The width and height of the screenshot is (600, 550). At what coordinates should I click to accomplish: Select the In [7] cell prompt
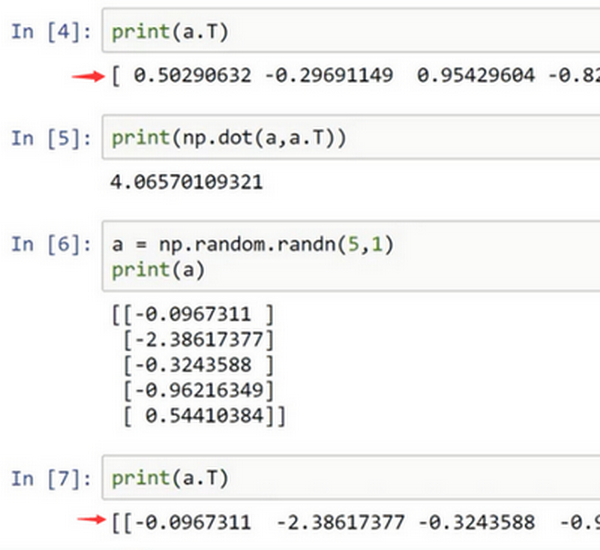tap(51, 478)
